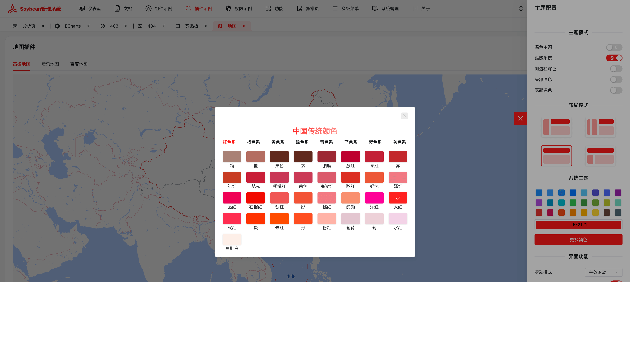Select the 绿色系 color tab

(x=302, y=142)
